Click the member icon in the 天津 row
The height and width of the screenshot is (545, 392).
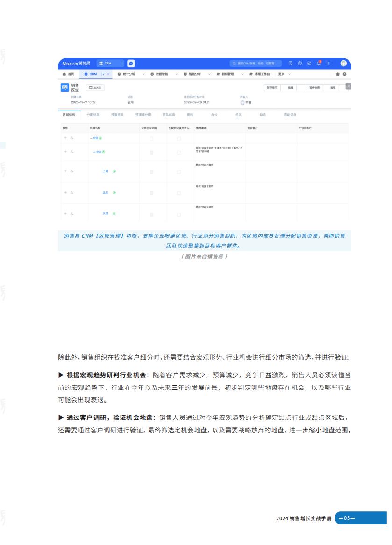tap(72, 214)
